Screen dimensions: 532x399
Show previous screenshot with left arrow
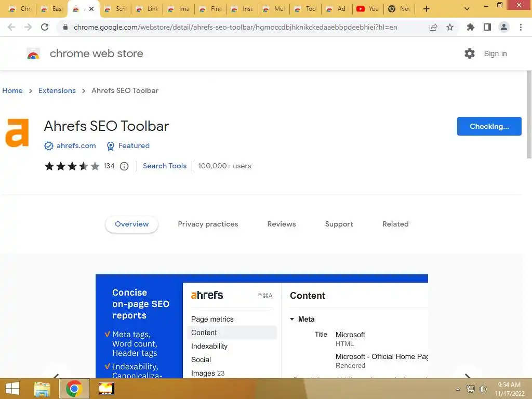tap(56, 375)
